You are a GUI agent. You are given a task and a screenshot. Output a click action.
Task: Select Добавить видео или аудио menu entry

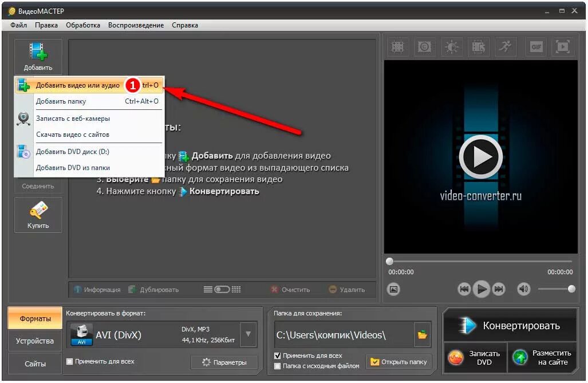[89, 85]
